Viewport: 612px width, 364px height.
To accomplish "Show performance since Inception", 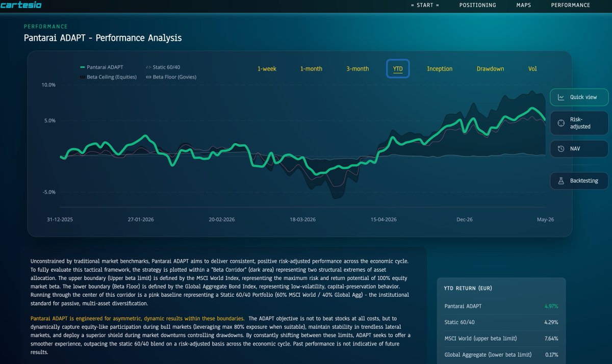I will [440, 69].
